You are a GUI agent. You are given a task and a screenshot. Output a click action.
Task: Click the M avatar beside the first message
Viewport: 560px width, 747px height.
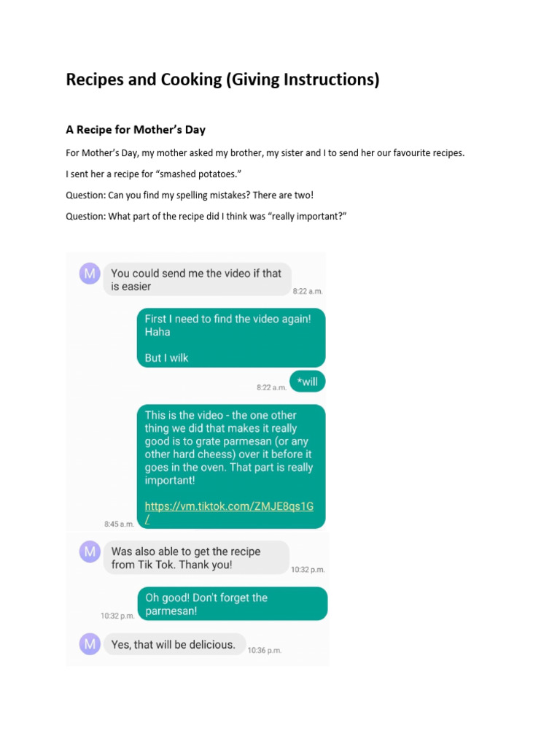90,274
